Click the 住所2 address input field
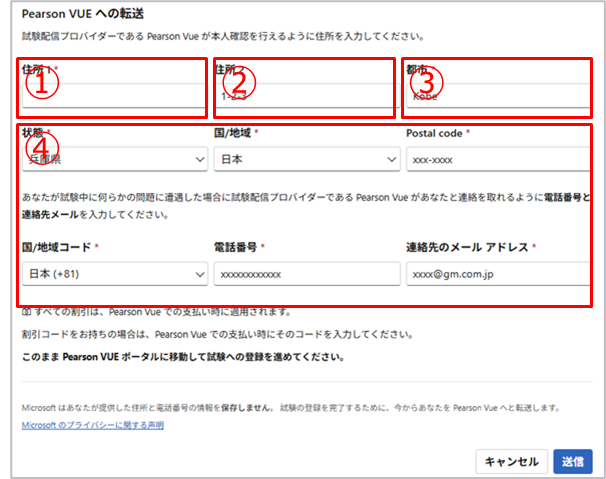This screenshot has height=479, width=606. point(307,95)
